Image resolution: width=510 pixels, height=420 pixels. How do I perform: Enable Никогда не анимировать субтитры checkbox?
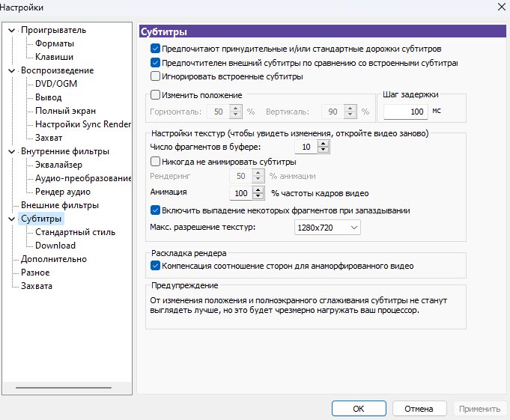click(x=155, y=162)
